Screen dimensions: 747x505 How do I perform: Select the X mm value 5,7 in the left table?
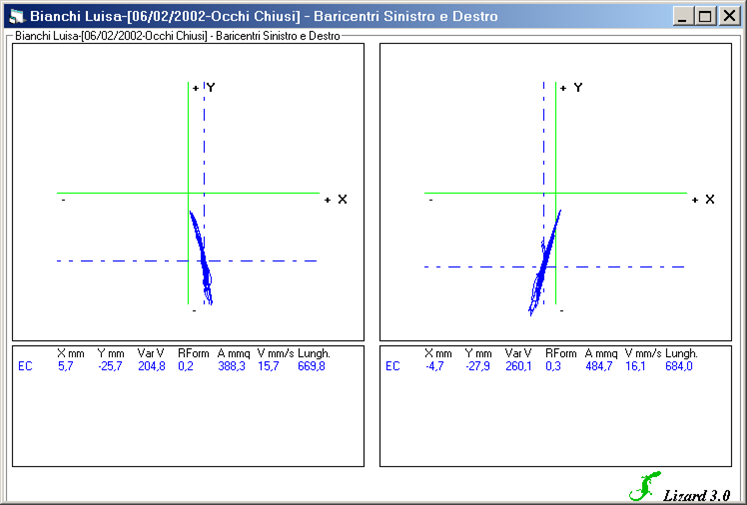pos(64,366)
